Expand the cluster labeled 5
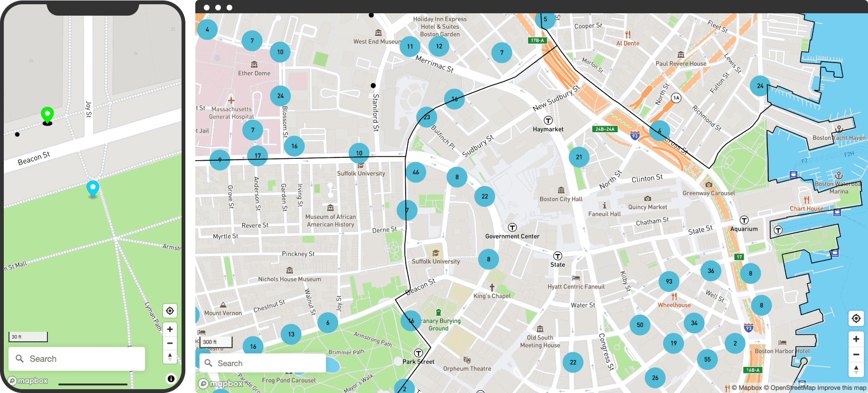868x393 pixels. point(545,19)
